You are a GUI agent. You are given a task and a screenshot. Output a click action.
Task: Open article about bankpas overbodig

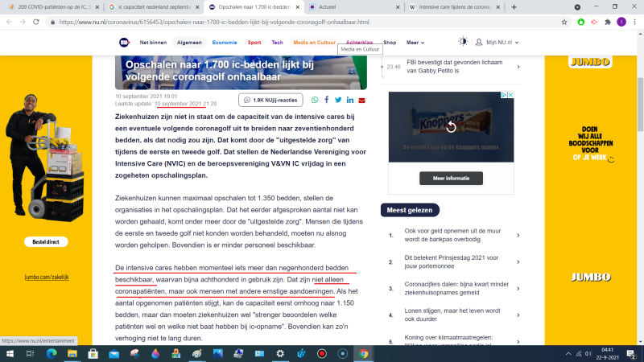(452, 235)
